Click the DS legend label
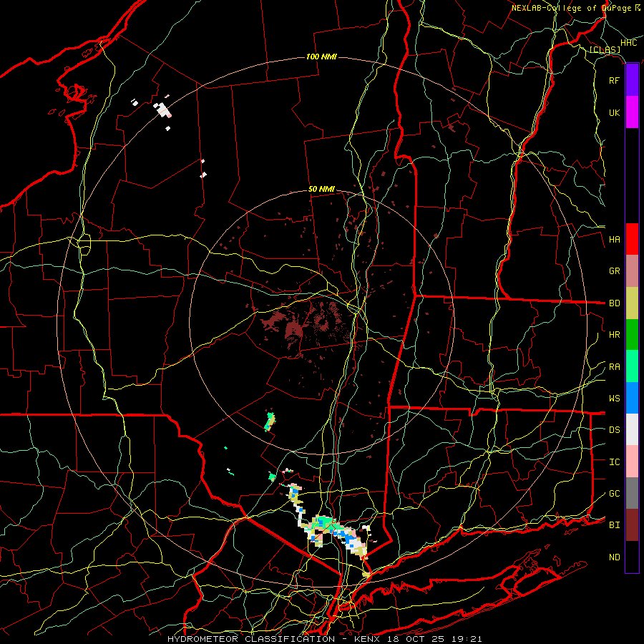644x644 pixels. [614, 430]
